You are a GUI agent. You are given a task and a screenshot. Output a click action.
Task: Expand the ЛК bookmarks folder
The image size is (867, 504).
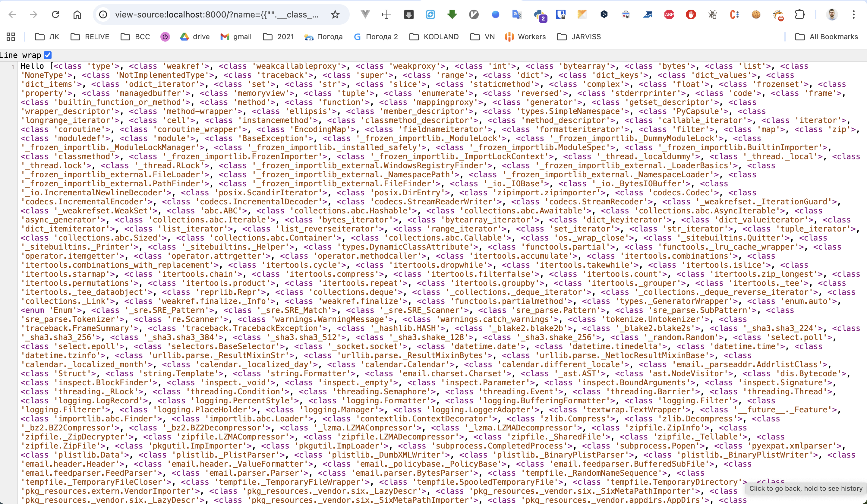[x=47, y=37]
